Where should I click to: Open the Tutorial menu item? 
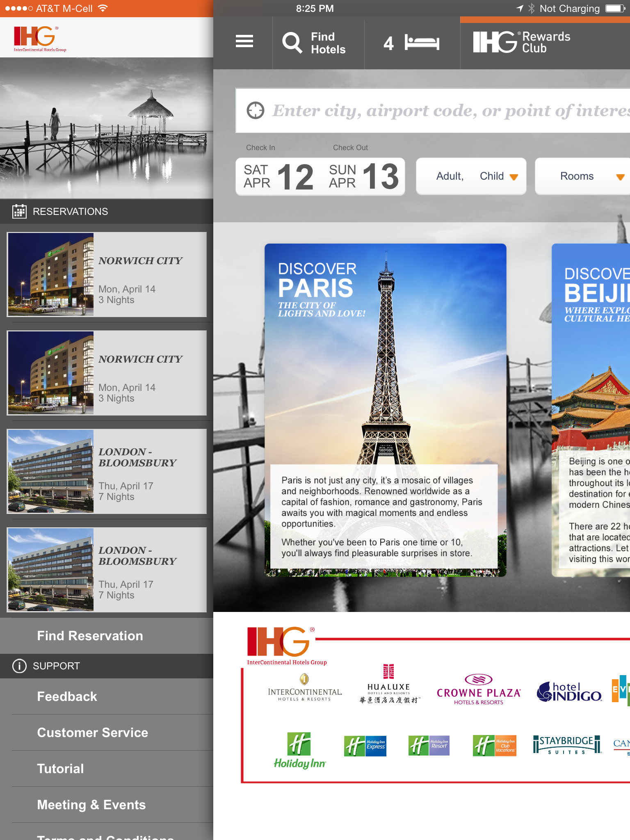click(x=107, y=769)
